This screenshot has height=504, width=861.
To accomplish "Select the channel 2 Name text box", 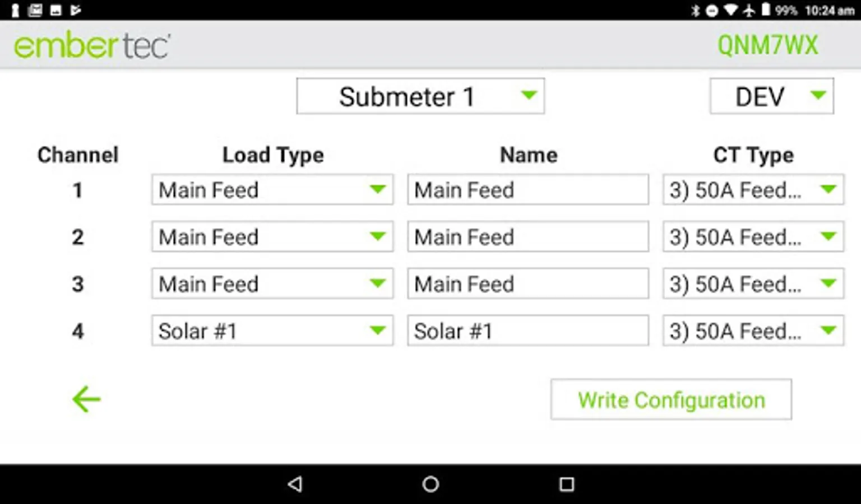I will pos(527,237).
